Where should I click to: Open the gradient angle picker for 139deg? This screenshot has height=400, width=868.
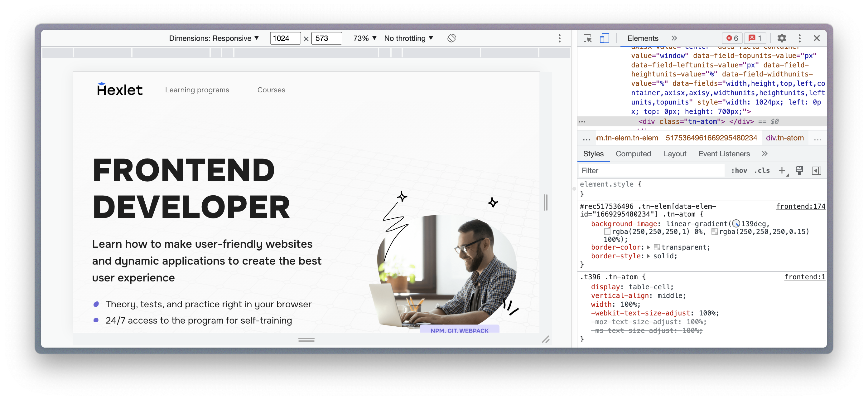[x=736, y=224]
